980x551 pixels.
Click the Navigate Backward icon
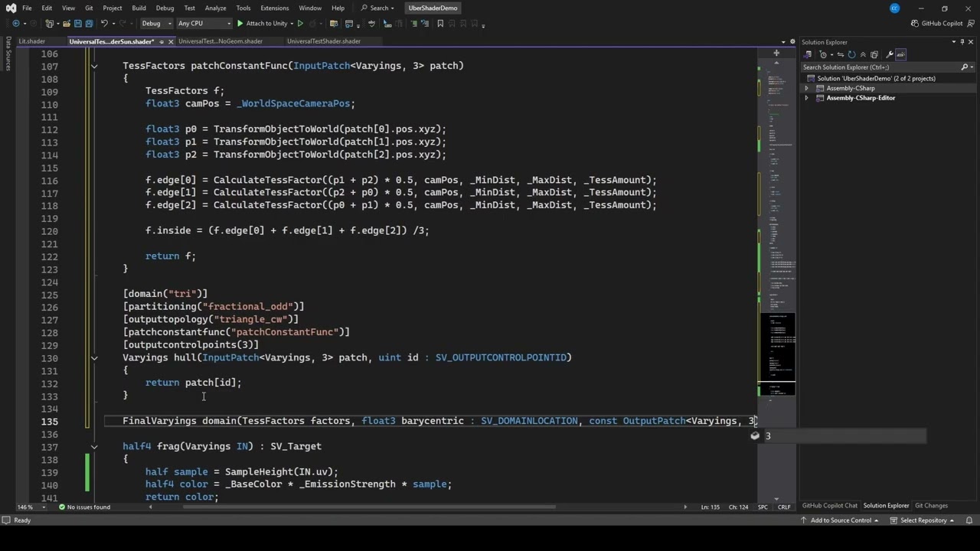[x=16, y=24]
